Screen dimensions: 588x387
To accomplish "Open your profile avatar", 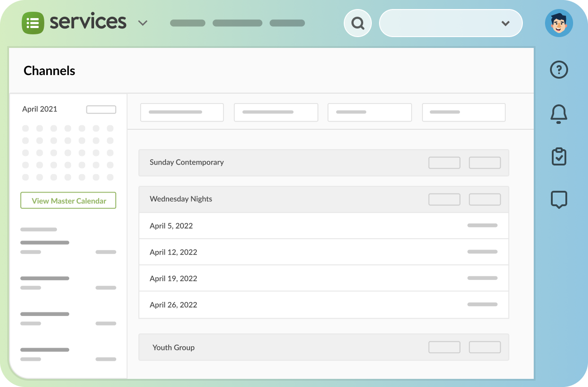I will (x=559, y=23).
